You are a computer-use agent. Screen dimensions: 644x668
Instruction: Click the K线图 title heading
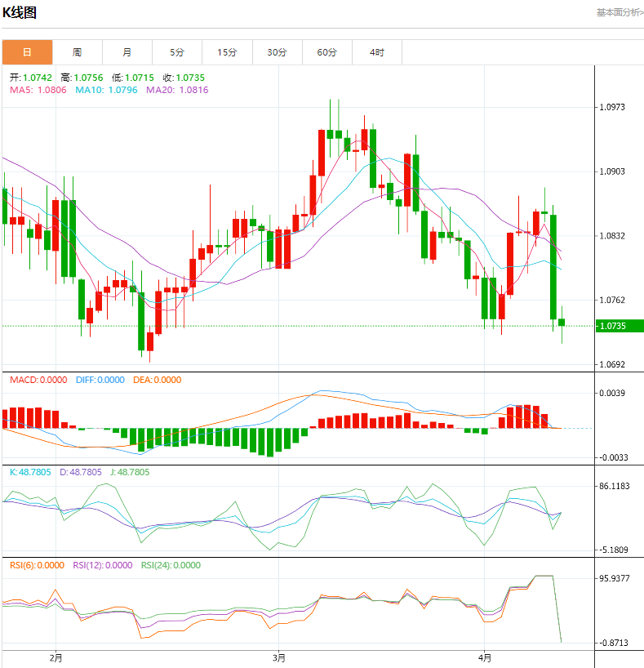[x=20, y=13]
